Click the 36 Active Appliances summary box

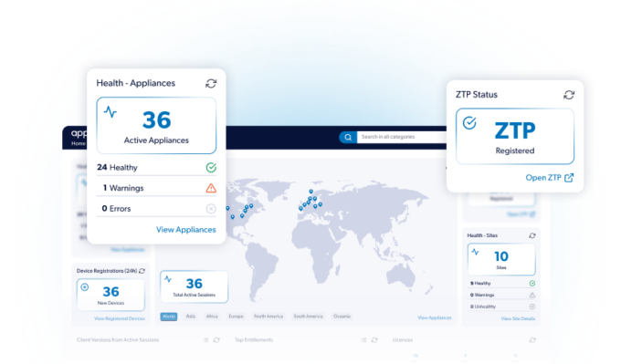click(x=156, y=125)
